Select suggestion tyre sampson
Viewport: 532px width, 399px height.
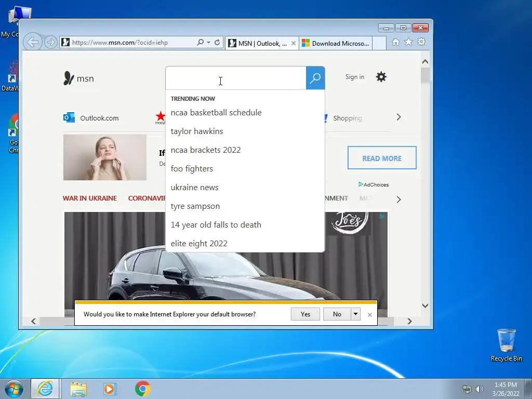(x=195, y=206)
